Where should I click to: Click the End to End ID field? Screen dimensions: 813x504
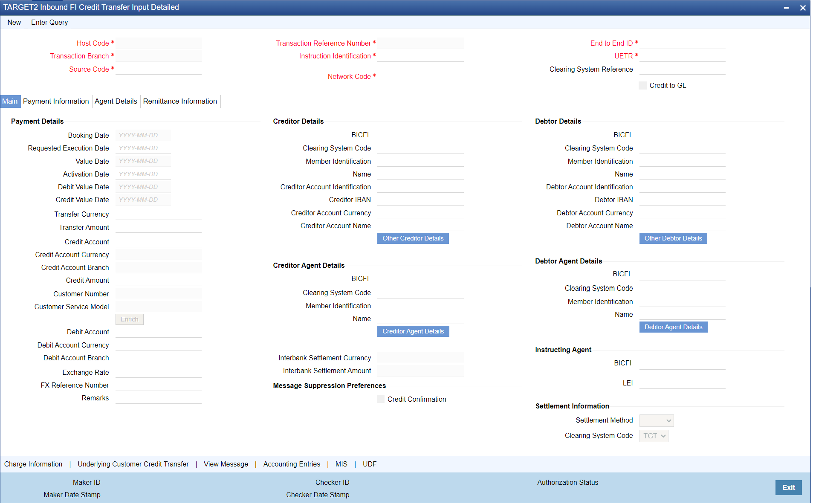[x=683, y=43]
